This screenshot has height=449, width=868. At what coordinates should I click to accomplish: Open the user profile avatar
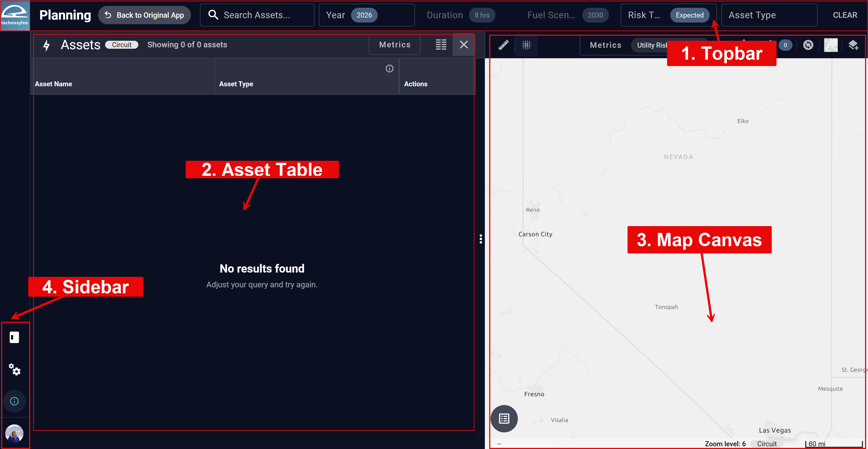tap(14, 433)
